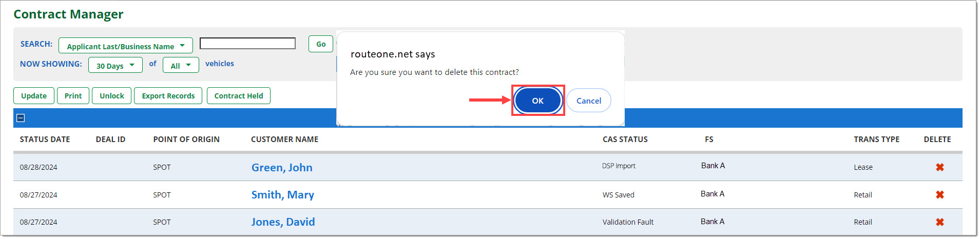Open the Applicant Last/Business Name dropdown
The width and height of the screenshot is (980, 239).
126,46
